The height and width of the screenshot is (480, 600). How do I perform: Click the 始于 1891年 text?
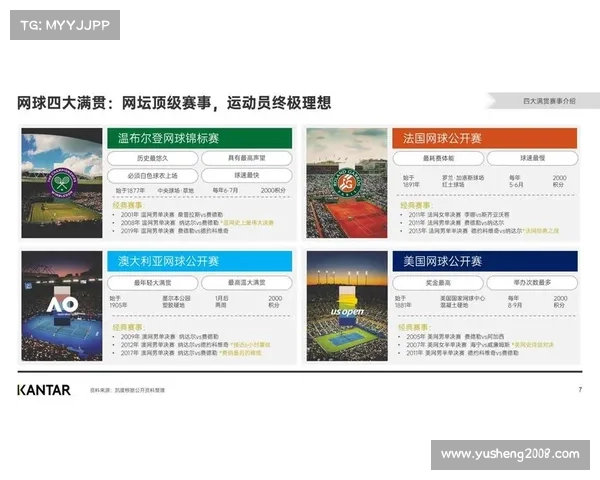click(411, 181)
